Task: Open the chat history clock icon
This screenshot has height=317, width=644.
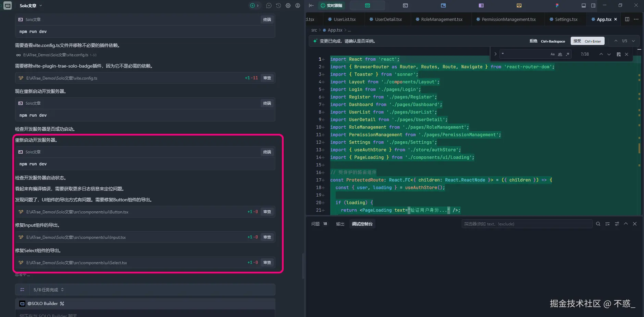Action: [x=278, y=5]
